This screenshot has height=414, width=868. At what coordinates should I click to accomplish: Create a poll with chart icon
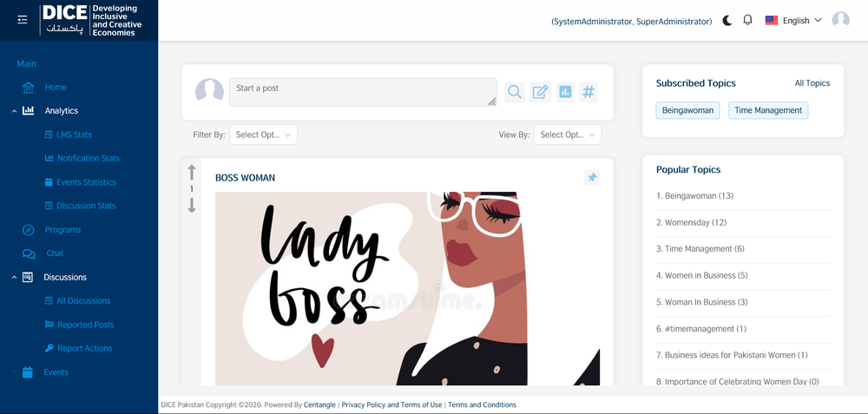coord(565,92)
